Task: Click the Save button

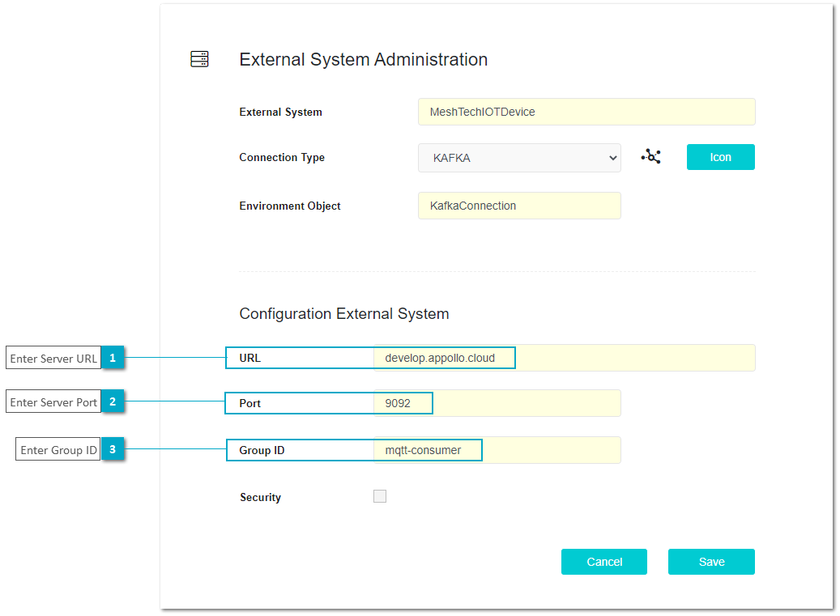Action: click(x=711, y=562)
